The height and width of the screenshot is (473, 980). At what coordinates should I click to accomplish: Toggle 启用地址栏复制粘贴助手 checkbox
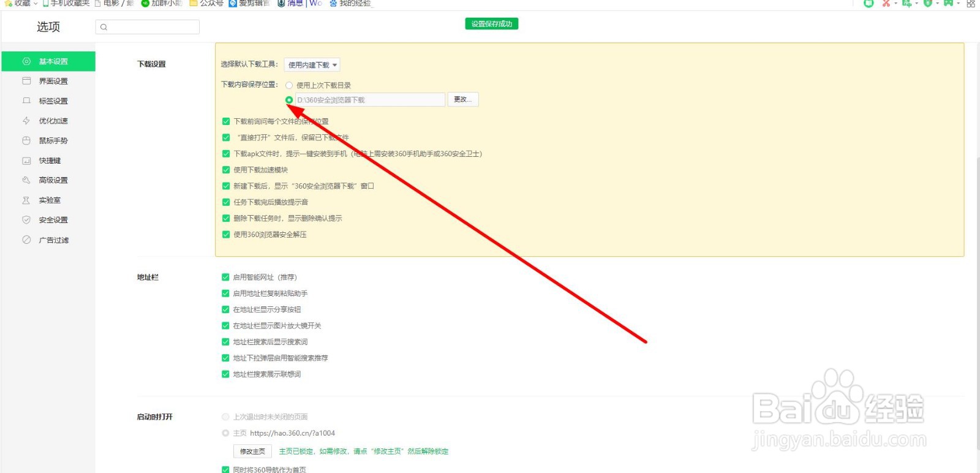click(225, 293)
